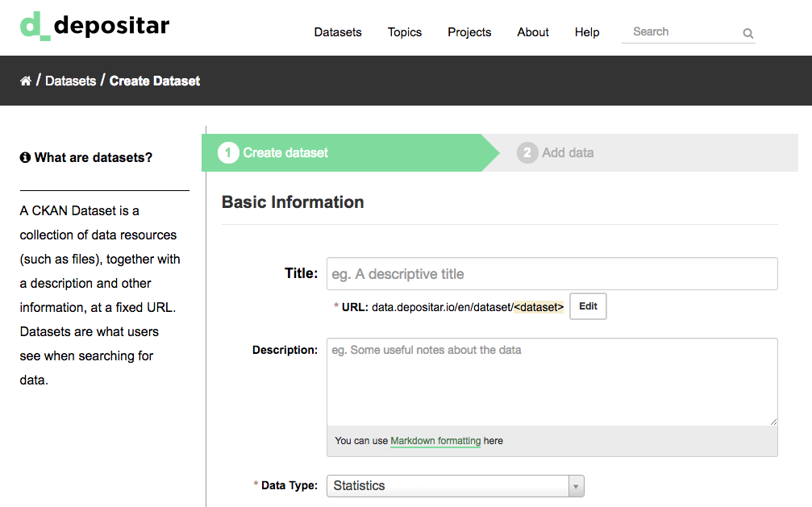812x507 pixels.
Task: Click the Datasets breadcrumb link
Action: (x=70, y=81)
